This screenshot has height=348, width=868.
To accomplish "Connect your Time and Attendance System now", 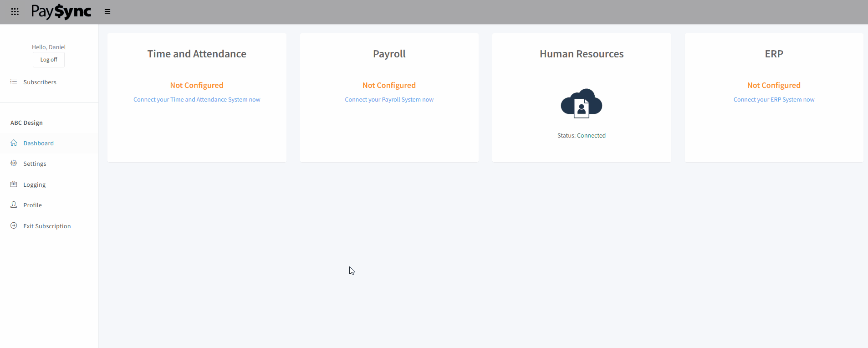I will (x=197, y=99).
